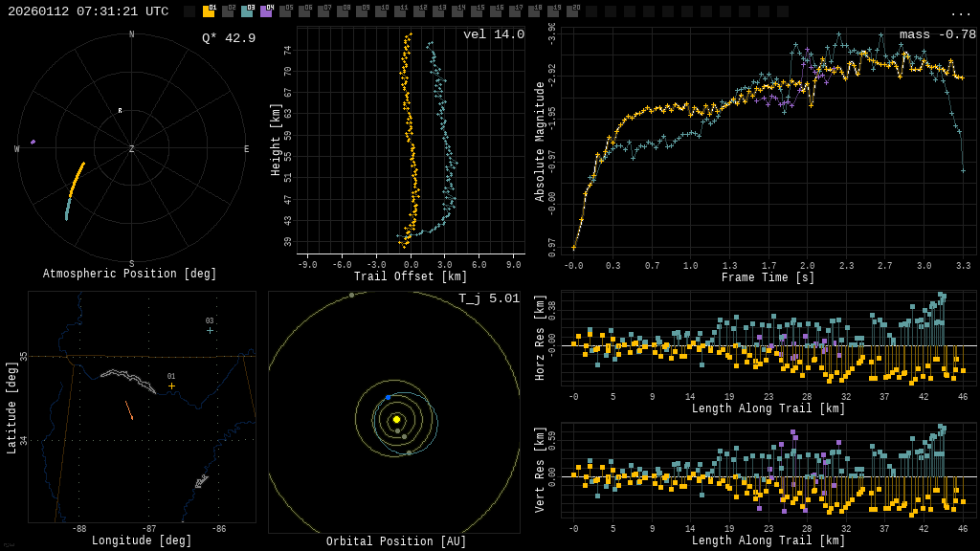Toggle the purple station 04 box

[266, 11]
